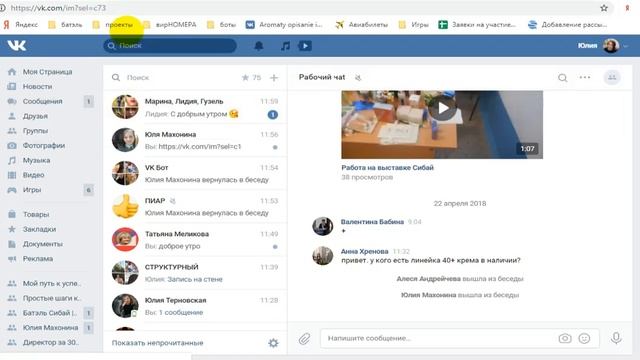
Task: Open Игры in sidebar
Action: click(x=32, y=190)
